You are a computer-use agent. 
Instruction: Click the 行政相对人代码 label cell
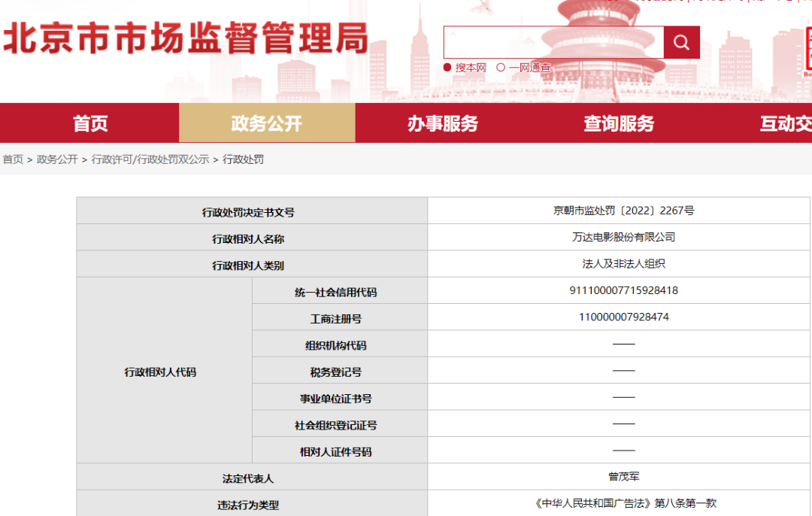pyautogui.click(x=164, y=370)
